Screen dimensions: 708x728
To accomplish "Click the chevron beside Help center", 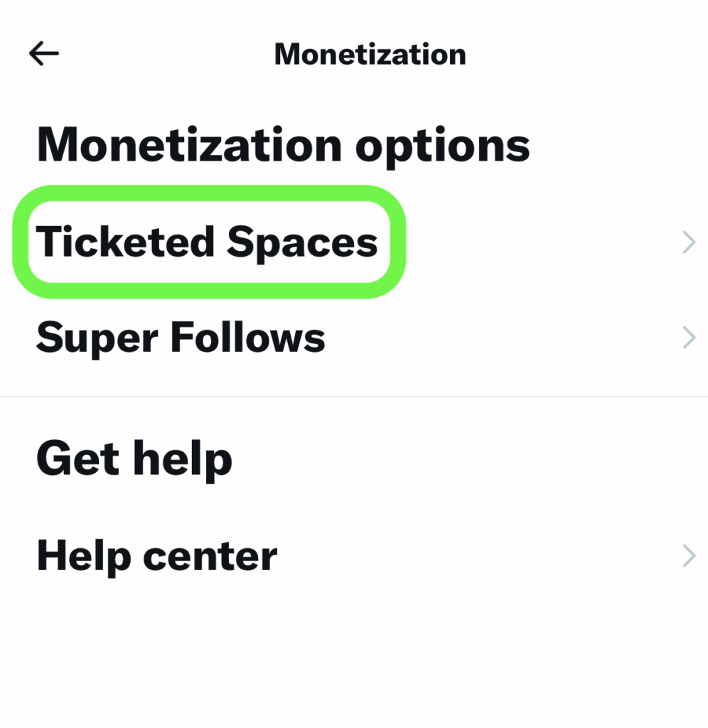I will coord(688,556).
